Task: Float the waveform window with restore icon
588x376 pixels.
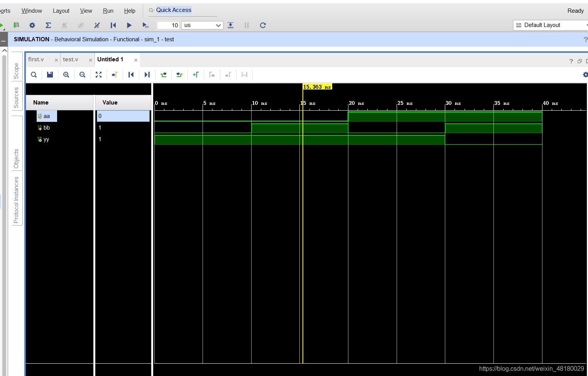Action: click(x=580, y=61)
